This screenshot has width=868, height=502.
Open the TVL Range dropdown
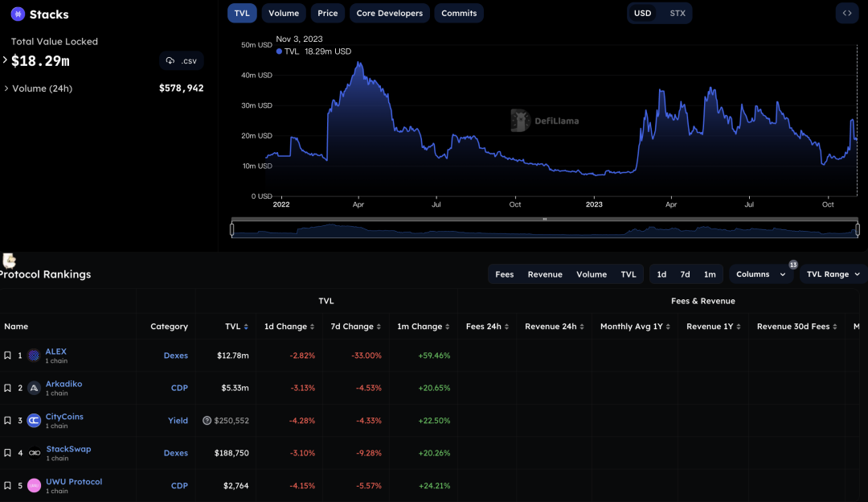pos(833,274)
